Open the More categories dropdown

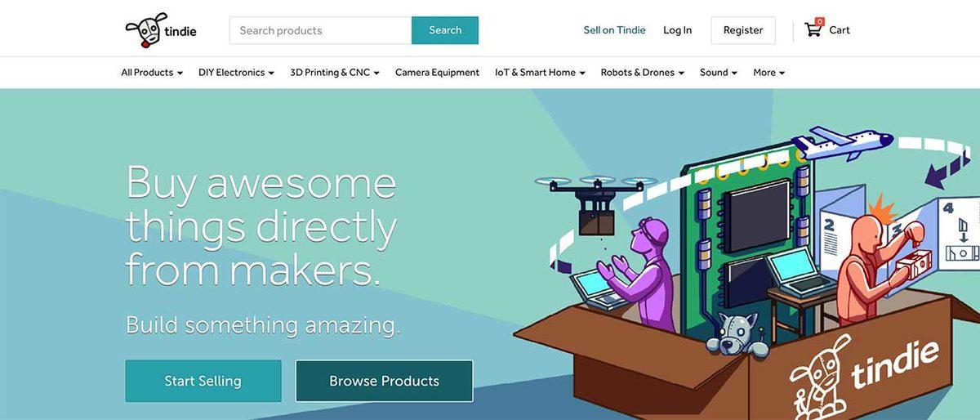click(768, 73)
